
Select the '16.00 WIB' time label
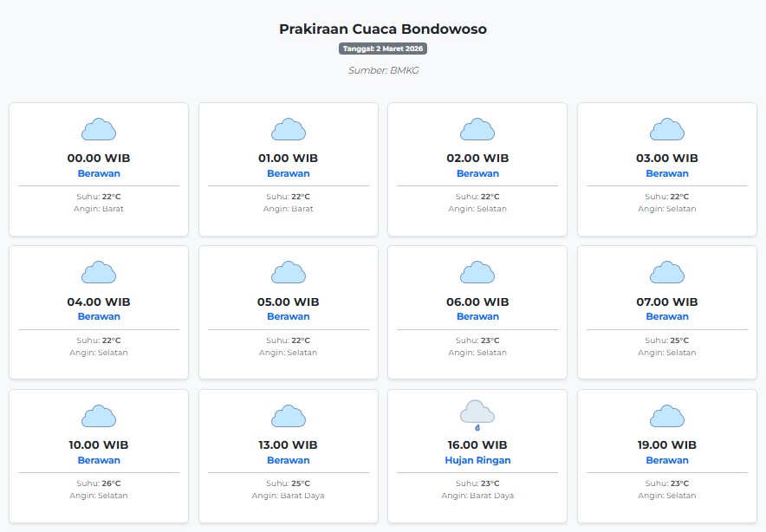pos(477,444)
